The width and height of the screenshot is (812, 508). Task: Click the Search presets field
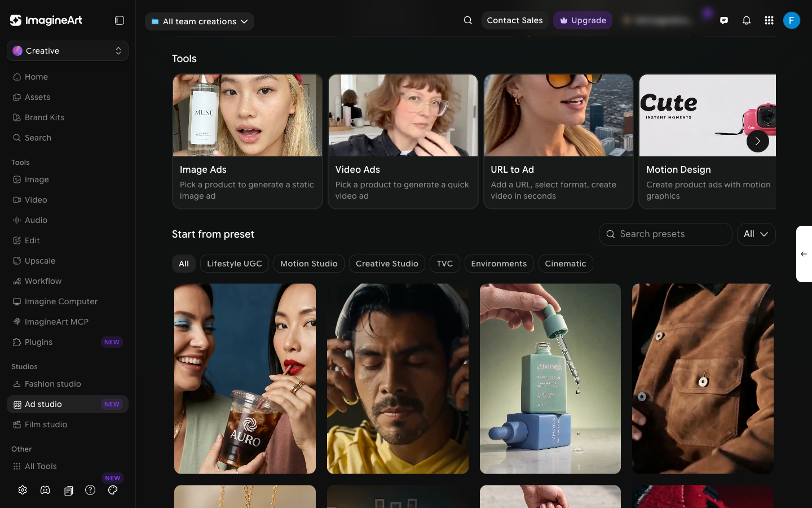(x=665, y=234)
